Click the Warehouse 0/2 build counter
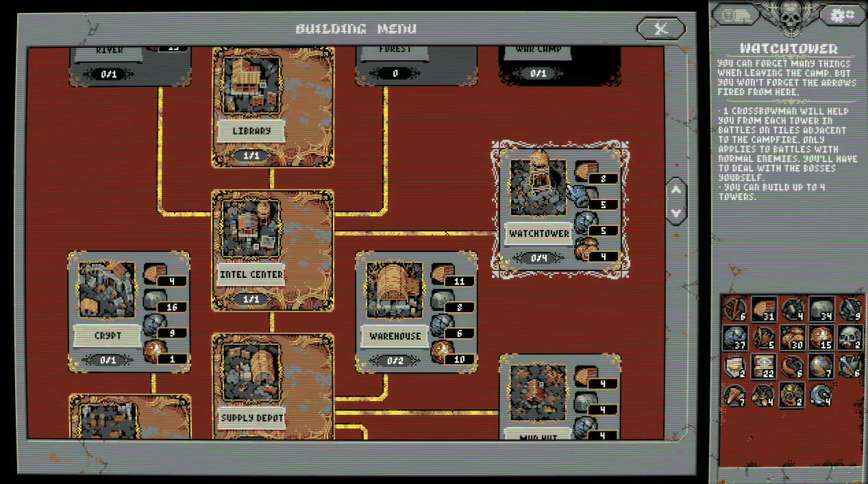 click(395, 361)
